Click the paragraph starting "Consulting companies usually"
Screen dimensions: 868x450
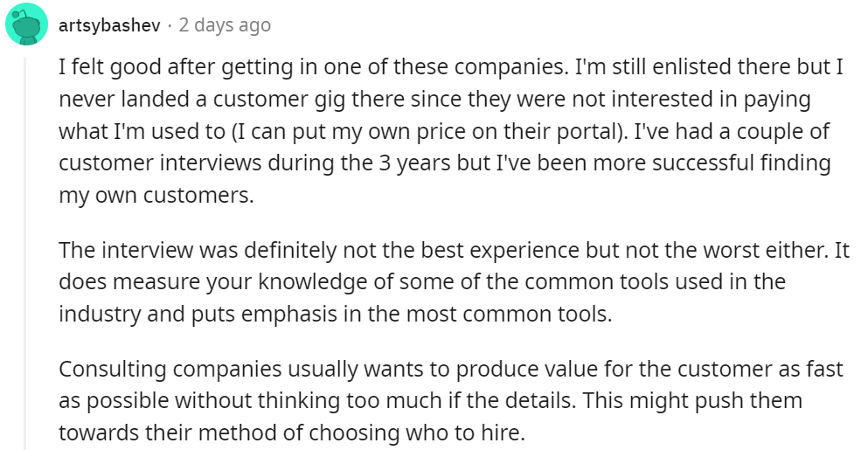tap(437, 401)
